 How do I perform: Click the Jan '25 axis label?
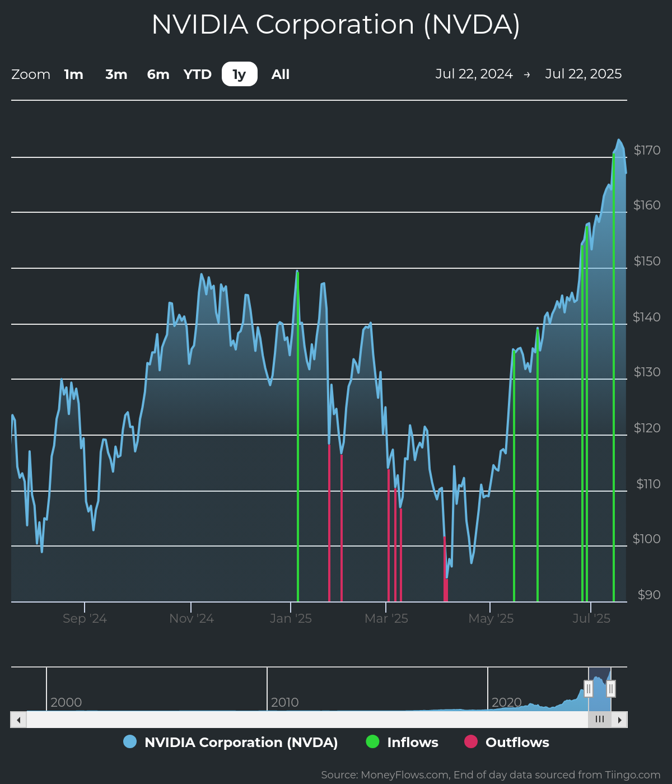[291, 619]
